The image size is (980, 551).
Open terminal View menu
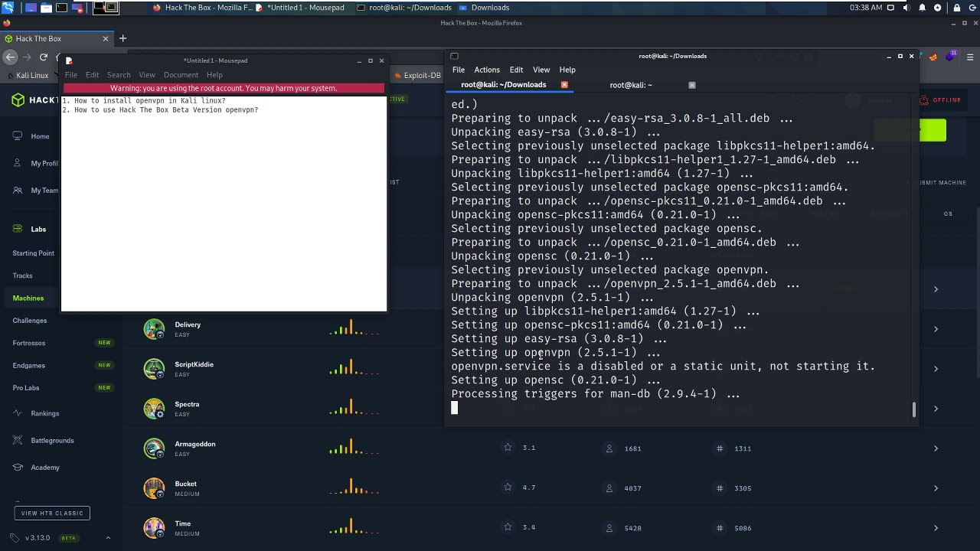pyautogui.click(x=541, y=70)
